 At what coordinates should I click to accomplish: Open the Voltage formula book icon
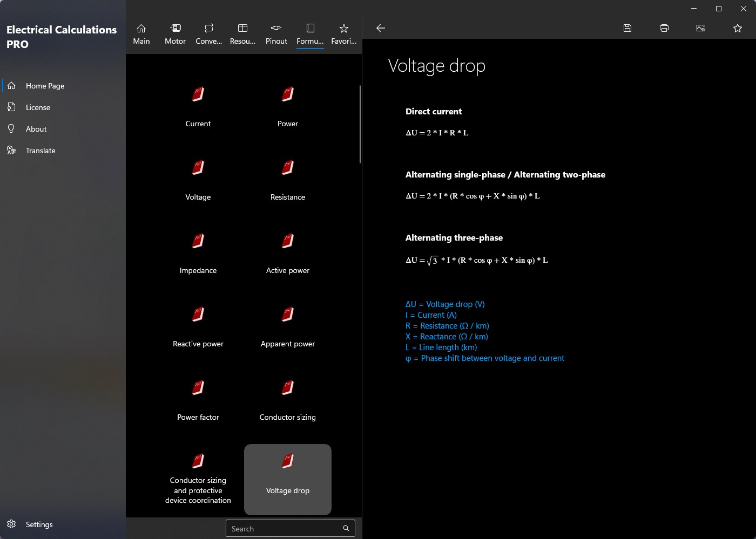[x=198, y=168]
